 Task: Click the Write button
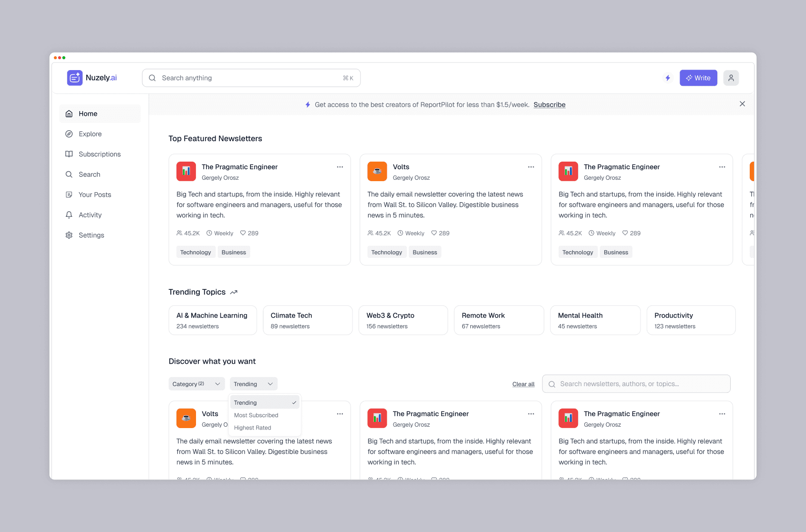(698, 78)
